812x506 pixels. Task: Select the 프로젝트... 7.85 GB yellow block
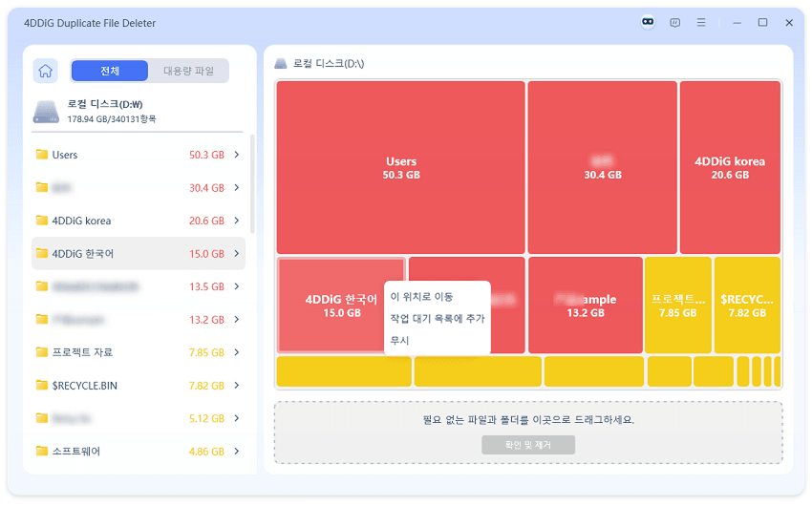[x=677, y=306]
